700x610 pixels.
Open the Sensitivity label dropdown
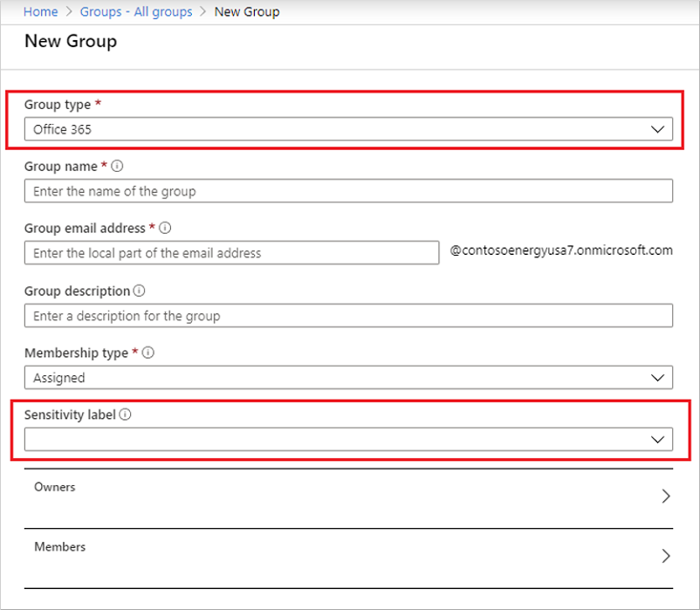click(348, 440)
